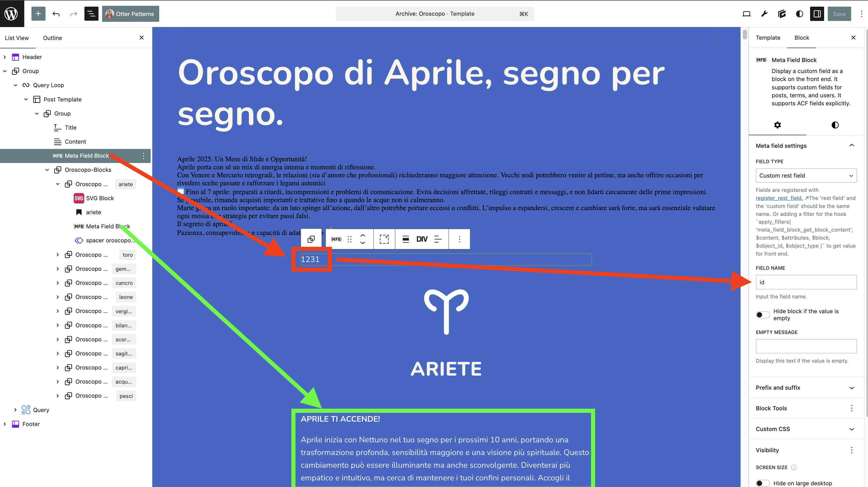Toggle Hide block if value is empty
The height and width of the screenshot is (487, 868).
point(763,315)
